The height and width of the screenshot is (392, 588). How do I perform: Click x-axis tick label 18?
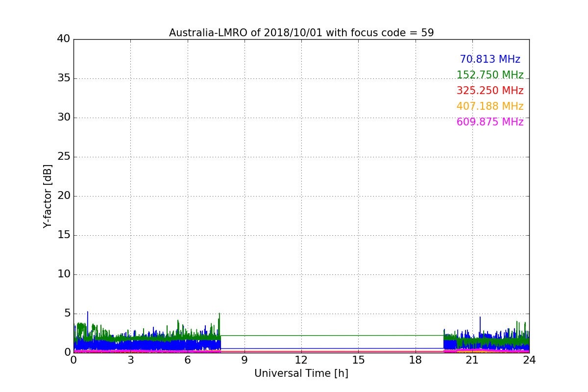coord(416,360)
